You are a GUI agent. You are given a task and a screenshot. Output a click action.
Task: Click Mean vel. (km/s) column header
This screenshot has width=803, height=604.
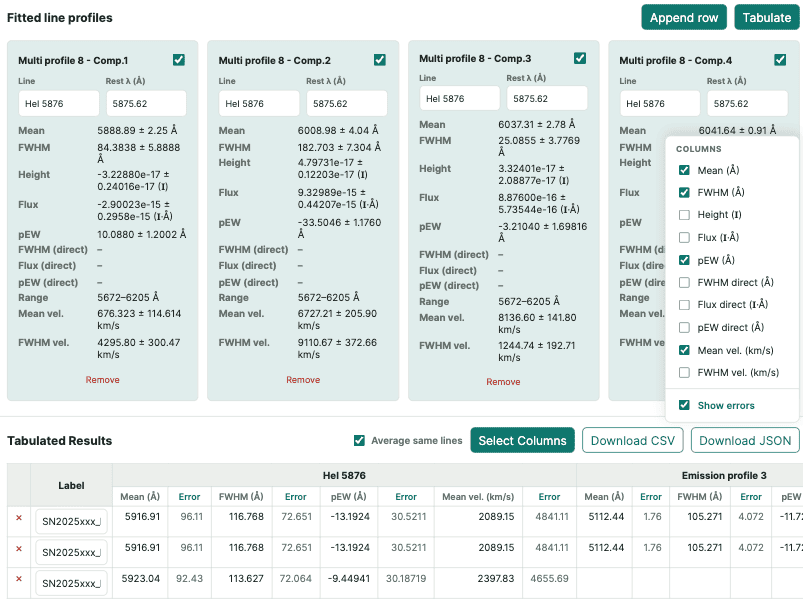tap(478, 496)
